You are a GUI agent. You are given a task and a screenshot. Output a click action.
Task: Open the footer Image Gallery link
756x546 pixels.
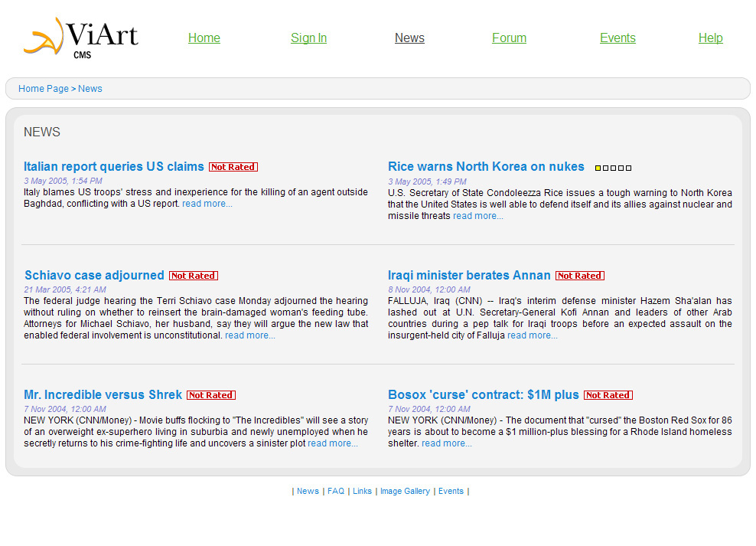(405, 491)
